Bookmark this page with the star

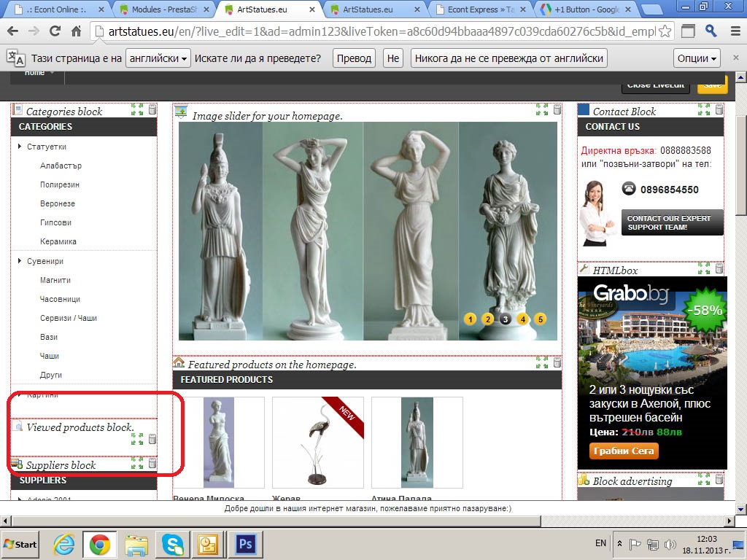(665, 31)
